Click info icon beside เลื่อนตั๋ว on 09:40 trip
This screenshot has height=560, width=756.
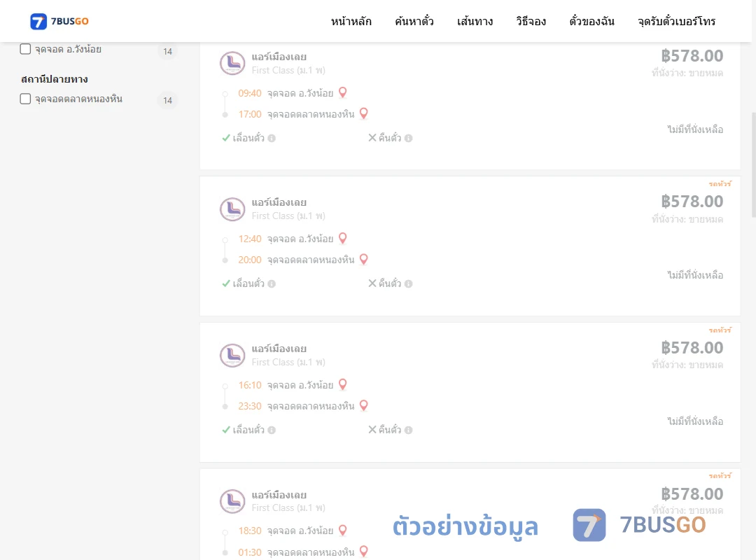(272, 139)
